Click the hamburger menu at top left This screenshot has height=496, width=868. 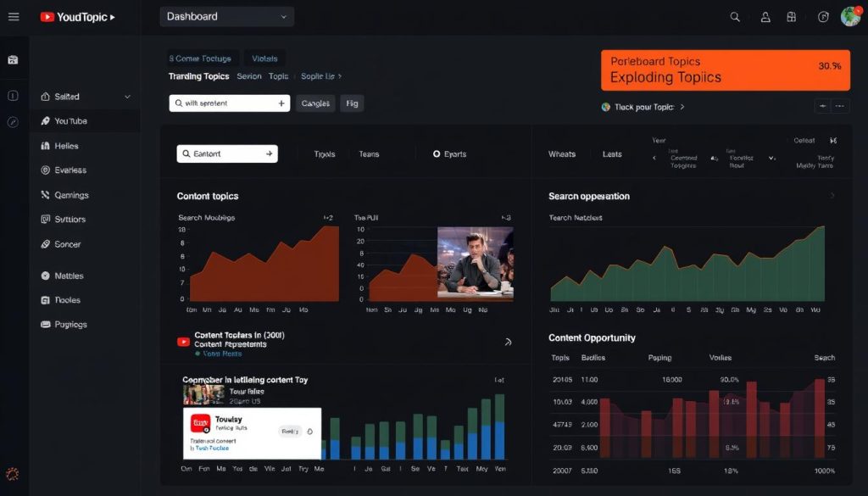(14, 15)
